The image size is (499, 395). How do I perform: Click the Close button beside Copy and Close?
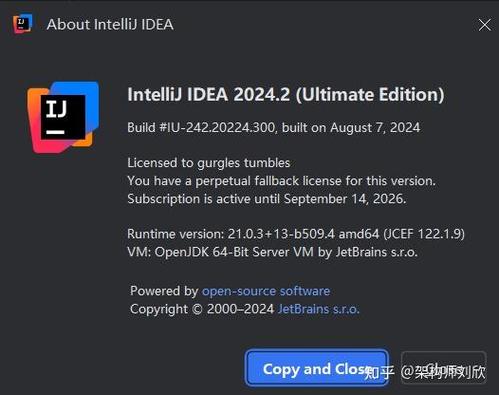(x=443, y=368)
